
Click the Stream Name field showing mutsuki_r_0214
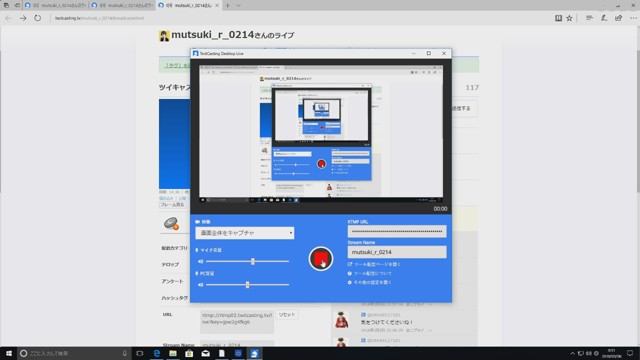[x=397, y=252]
